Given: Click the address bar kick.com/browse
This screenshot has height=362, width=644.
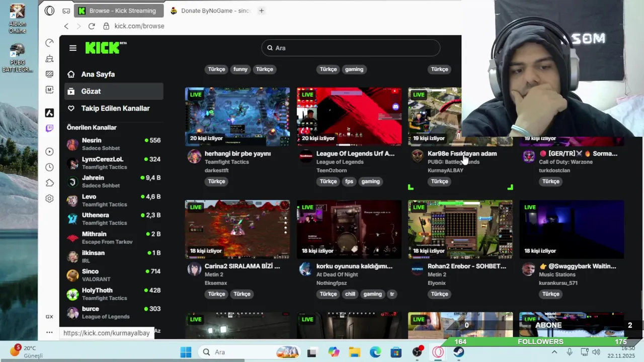Looking at the screenshot, I should (x=139, y=26).
